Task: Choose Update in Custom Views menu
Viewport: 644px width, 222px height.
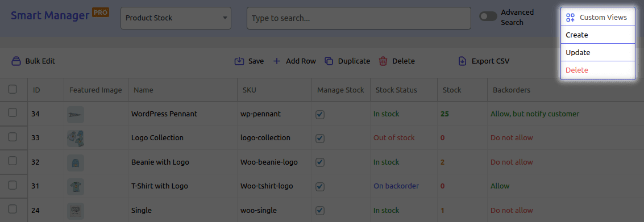Action: click(597, 53)
